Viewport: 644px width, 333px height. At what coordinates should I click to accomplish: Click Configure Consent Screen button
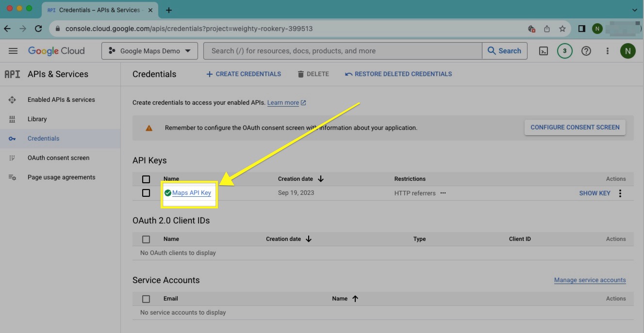(x=575, y=127)
